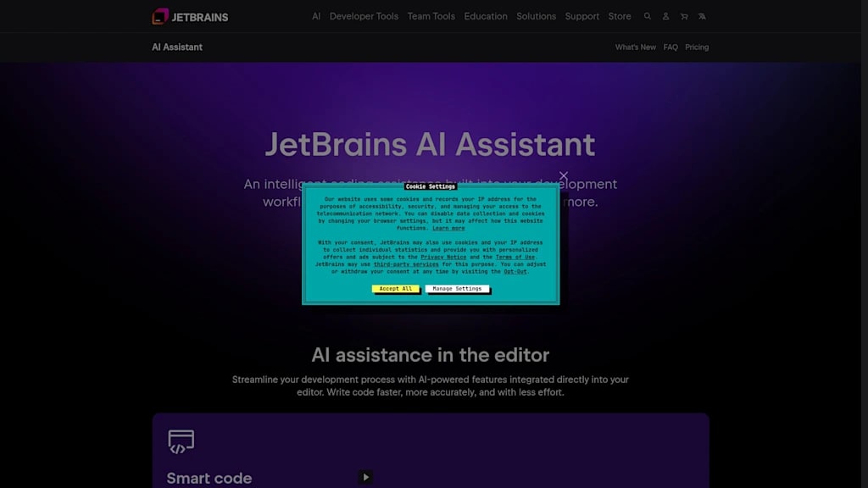Viewport: 868px width, 488px height.
Task: View the shopping cart icon
Action: point(684,16)
